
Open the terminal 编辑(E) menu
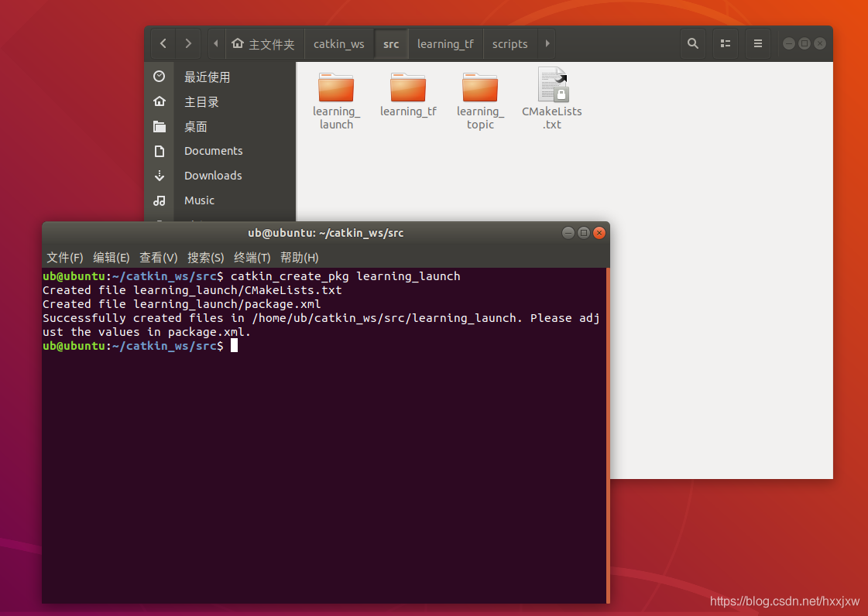click(112, 258)
